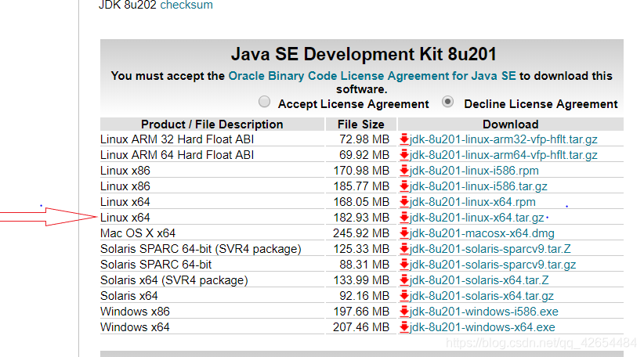This screenshot has height=357, width=644.
Task: Download jdk-8u201-solaris-x64.tar.gz file
Action: click(482, 296)
